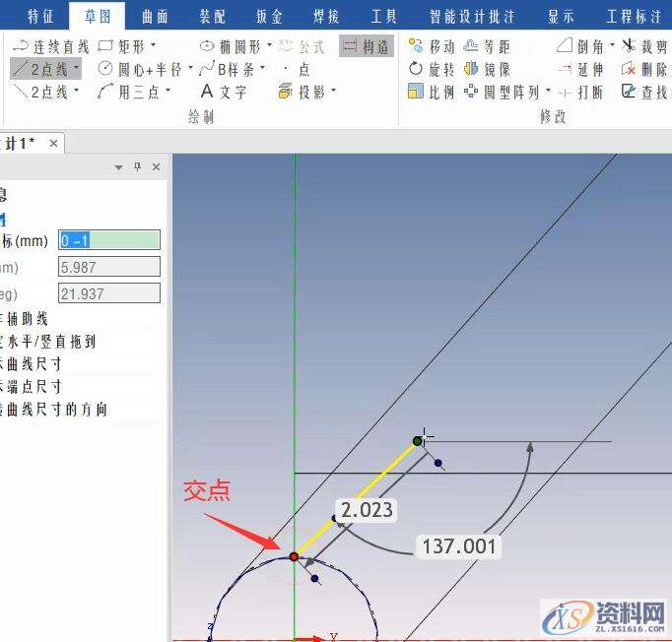
Task: Click the 2.023 dimension label
Action: [x=367, y=510]
